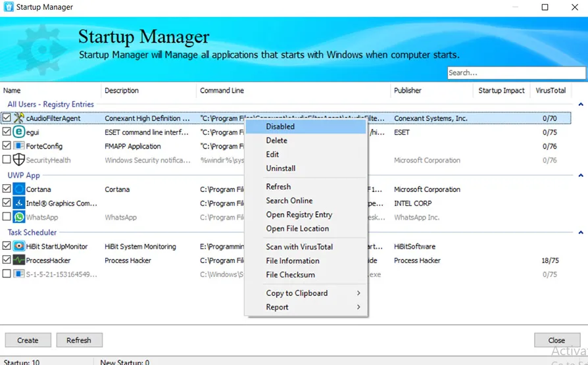Click the Windows Security notification description
This screenshot has width=588, height=365.
coord(148,160)
